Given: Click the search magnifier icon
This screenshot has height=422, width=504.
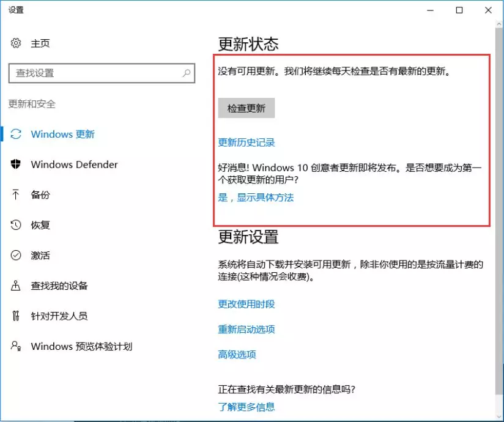Looking at the screenshot, I should coord(187,73).
